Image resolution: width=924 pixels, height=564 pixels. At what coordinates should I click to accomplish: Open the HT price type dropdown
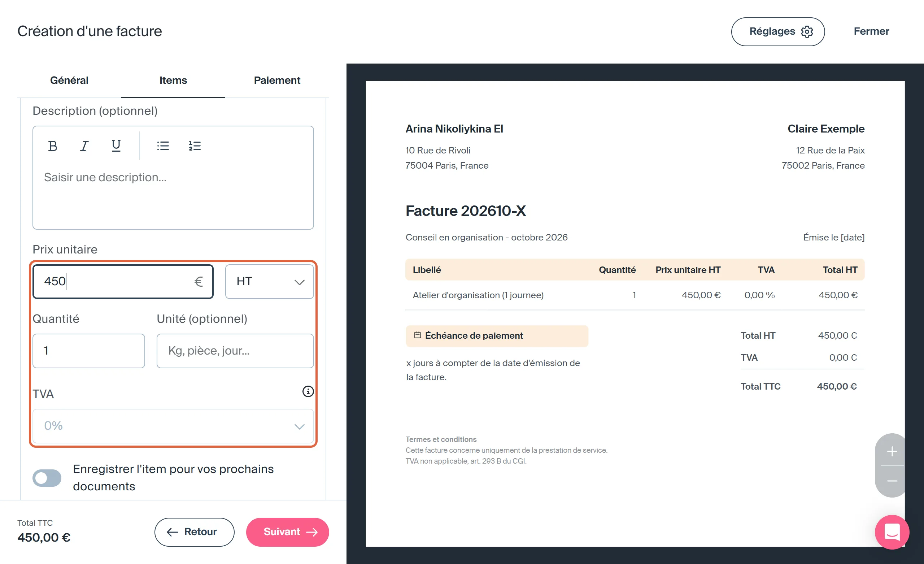270,281
